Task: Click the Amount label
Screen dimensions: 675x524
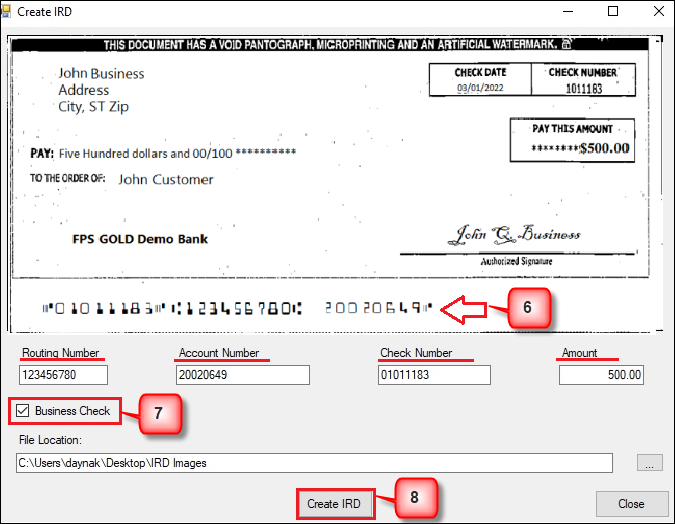Action: pos(579,353)
